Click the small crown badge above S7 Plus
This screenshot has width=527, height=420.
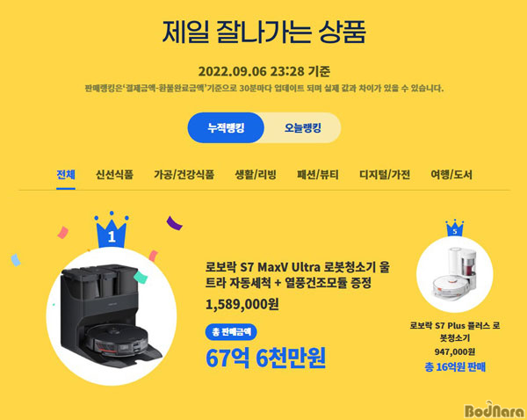pos(455,228)
